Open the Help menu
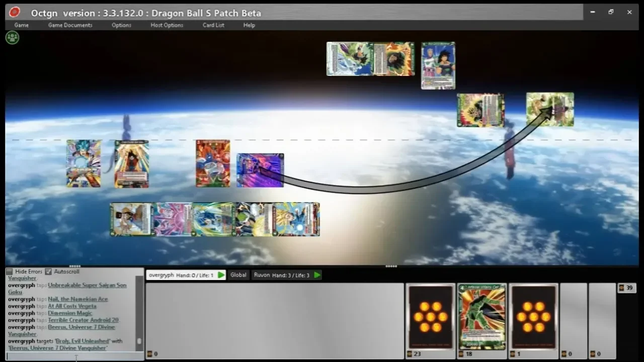The image size is (644, 362). (x=249, y=25)
